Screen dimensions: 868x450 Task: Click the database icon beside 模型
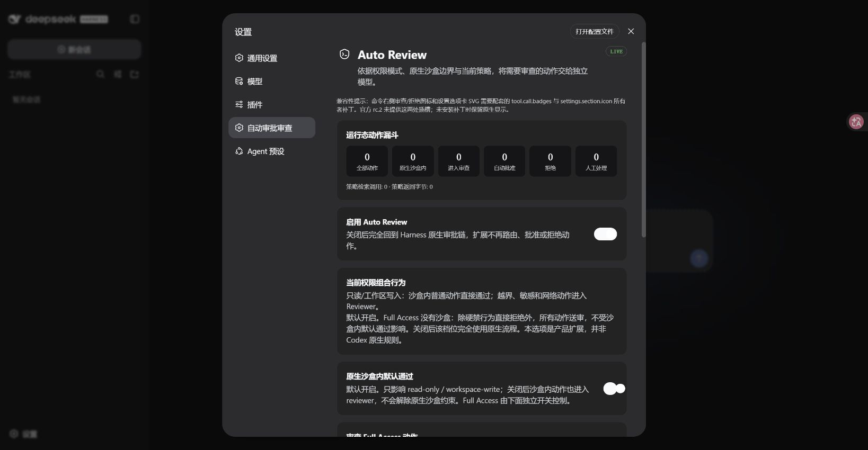click(x=239, y=81)
